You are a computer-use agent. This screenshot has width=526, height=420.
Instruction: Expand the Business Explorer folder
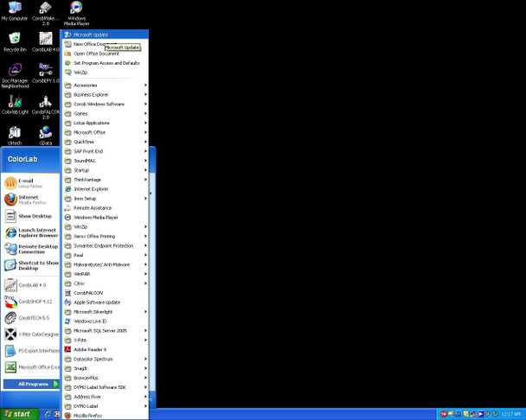(105, 94)
